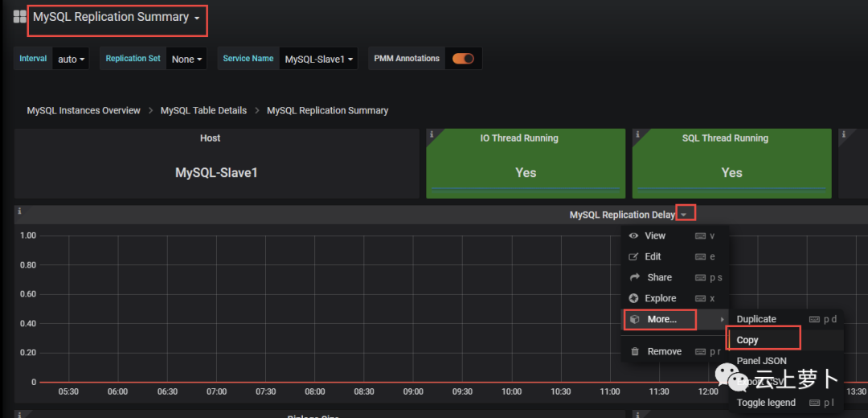Click the 06:00 time axis label

click(x=118, y=391)
